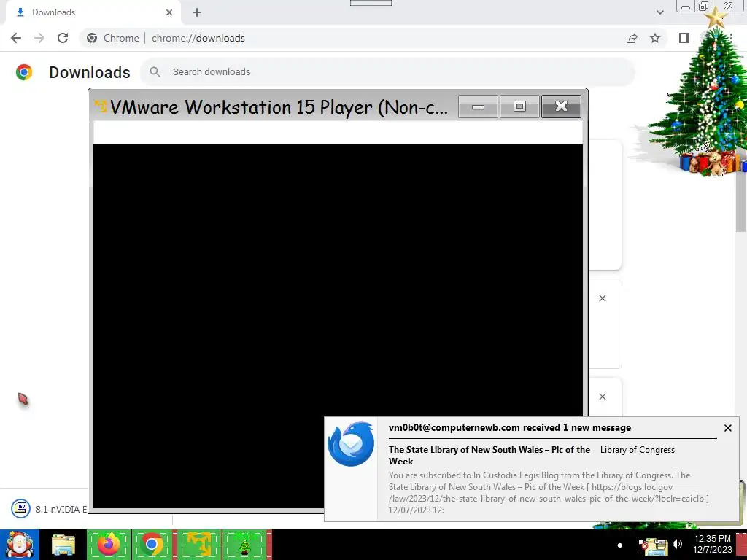Click Library of Congress sender label
747x560 pixels.
click(x=638, y=450)
